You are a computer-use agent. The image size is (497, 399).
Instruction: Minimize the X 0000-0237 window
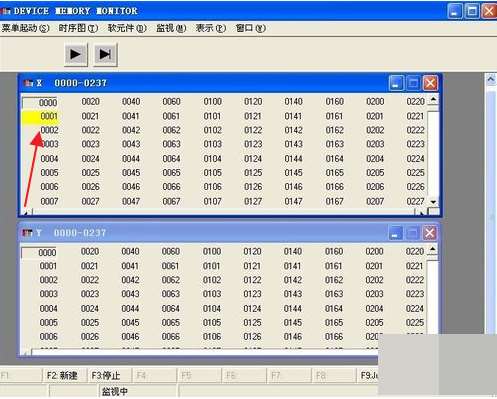tap(396, 83)
